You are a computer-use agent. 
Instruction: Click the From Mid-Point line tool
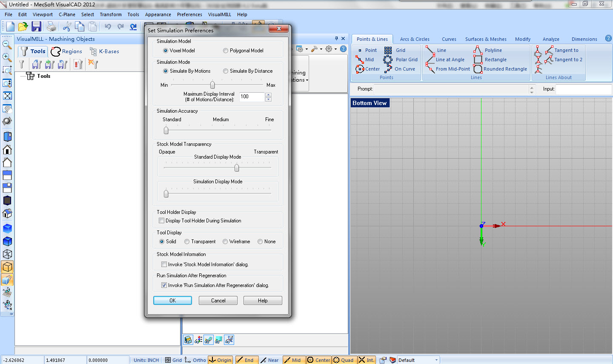pyautogui.click(x=448, y=69)
